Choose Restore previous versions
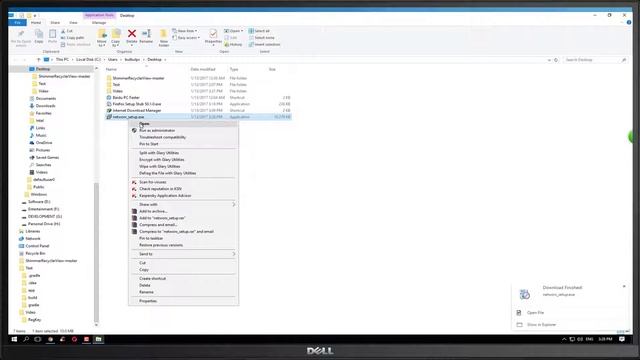This screenshot has width=640, height=360. (183, 245)
